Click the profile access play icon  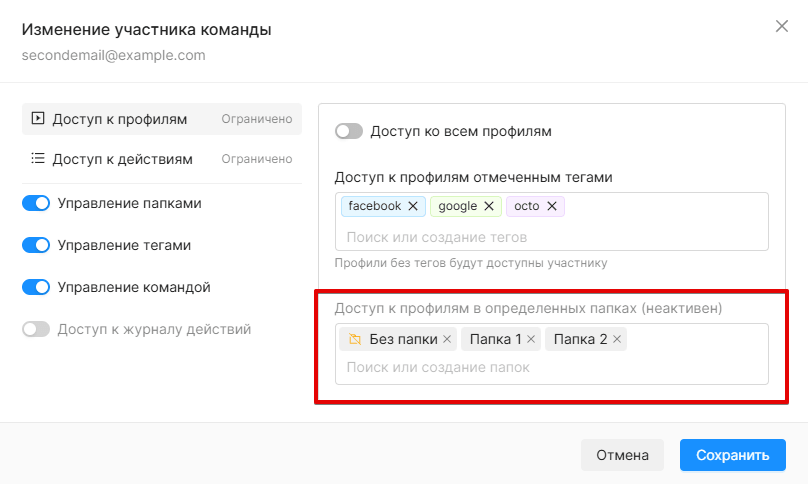click(x=38, y=118)
